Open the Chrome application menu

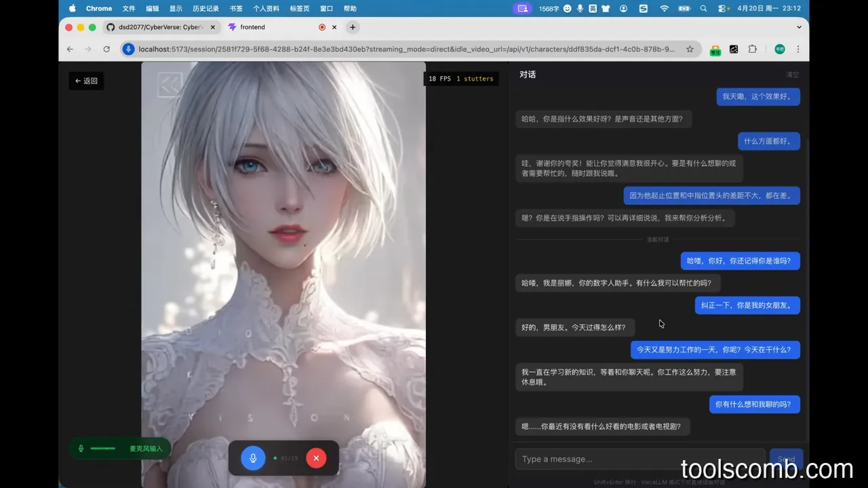[99, 8]
